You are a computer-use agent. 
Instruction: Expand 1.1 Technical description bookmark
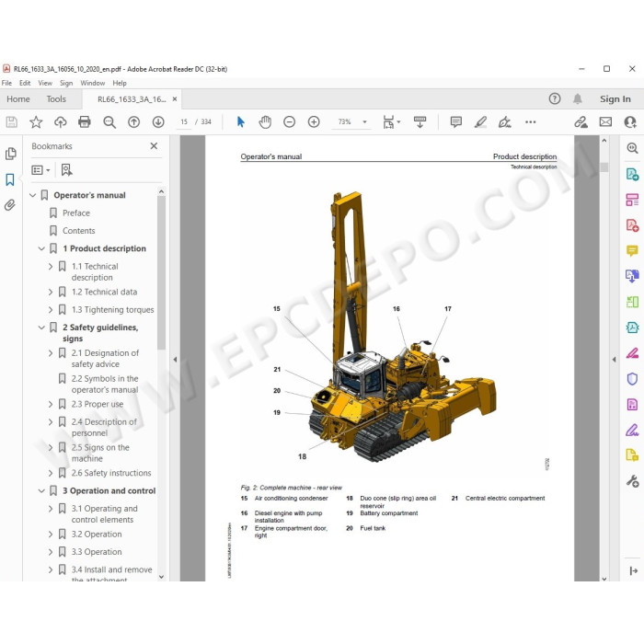pos(51,267)
